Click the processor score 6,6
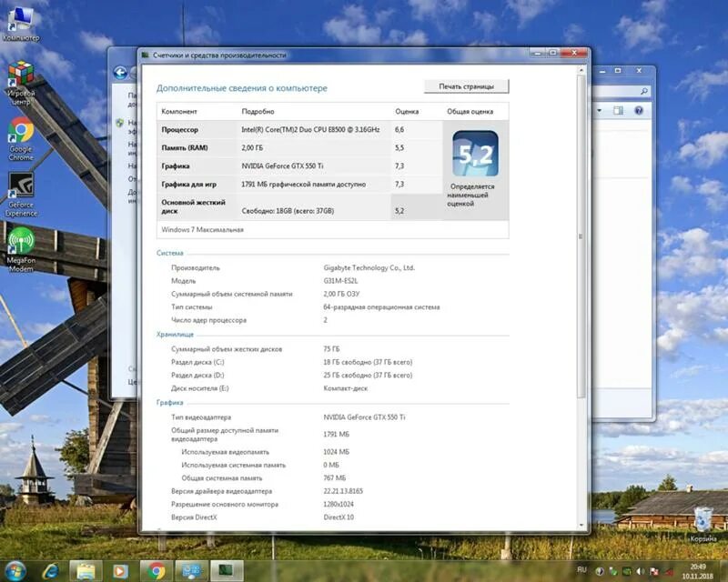The width and height of the screenshot is (728, 582). pos(399,129)
